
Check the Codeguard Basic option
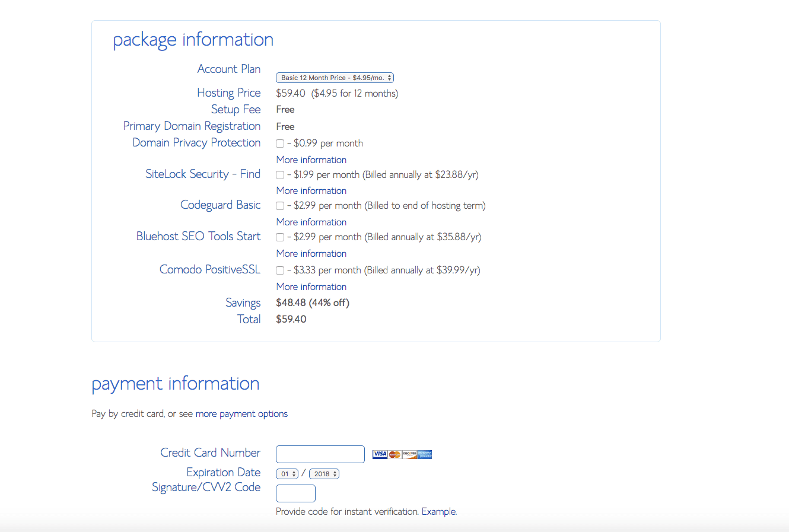coord(280,206)
